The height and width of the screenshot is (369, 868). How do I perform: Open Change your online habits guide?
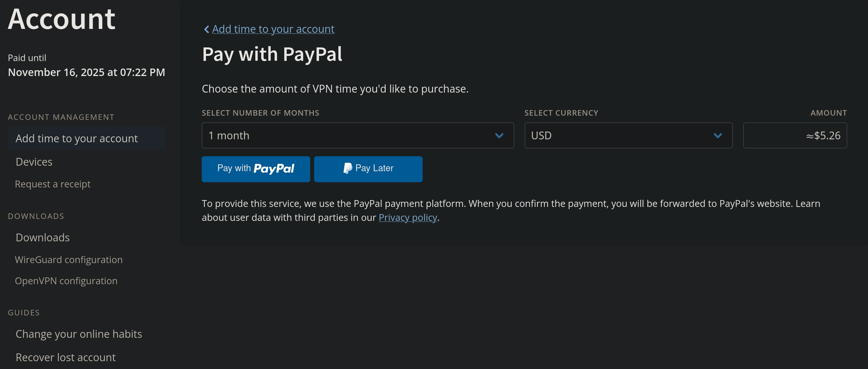79,334
